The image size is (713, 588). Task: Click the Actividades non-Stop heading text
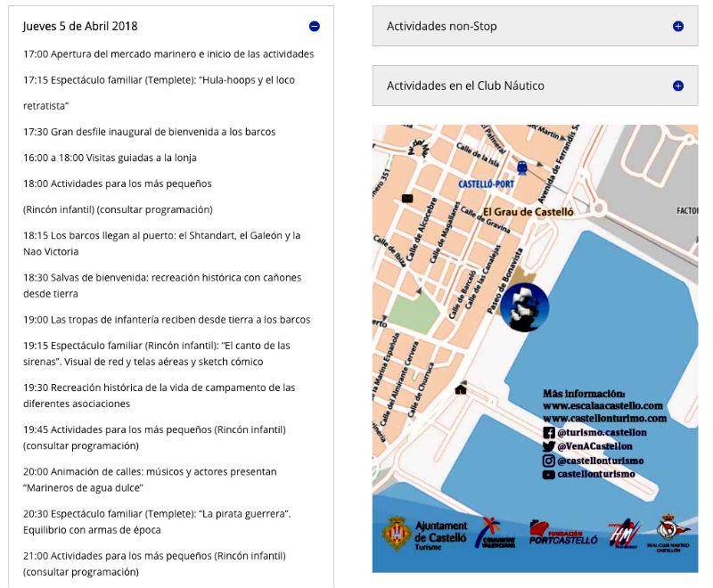(x=441, y=27)
